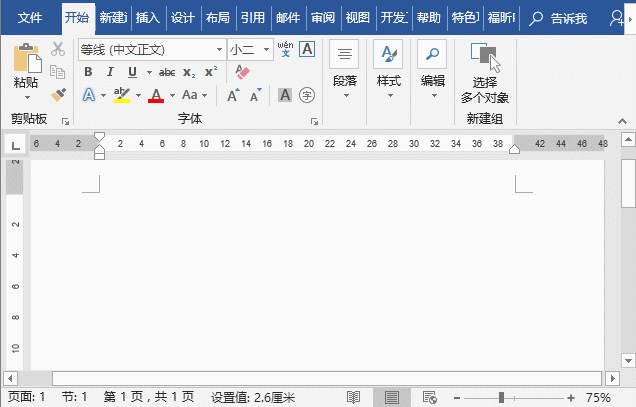Switch to the 布局 Layout tab
This screenshot has width=636, height=407.
(x=217, y=18)
